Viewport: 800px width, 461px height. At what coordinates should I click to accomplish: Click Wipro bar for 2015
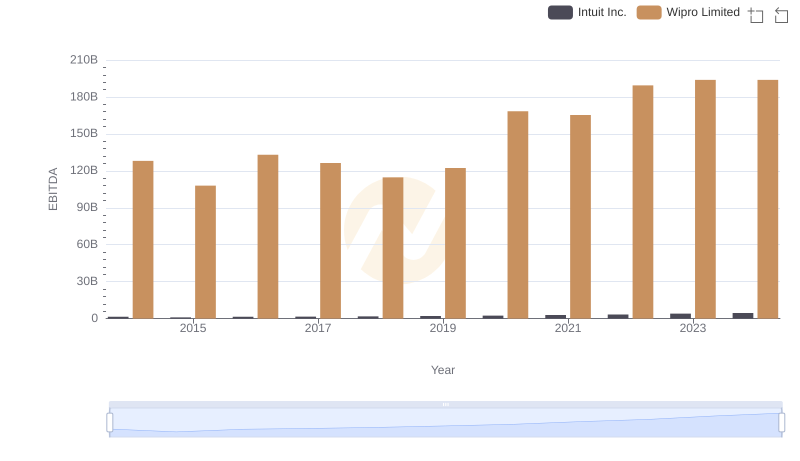206,252
